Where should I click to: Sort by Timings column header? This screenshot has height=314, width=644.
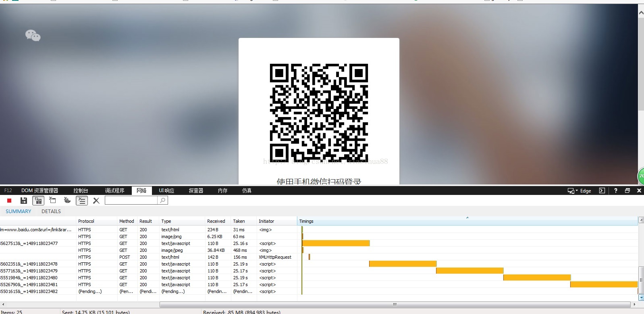(x=467, y=221)
